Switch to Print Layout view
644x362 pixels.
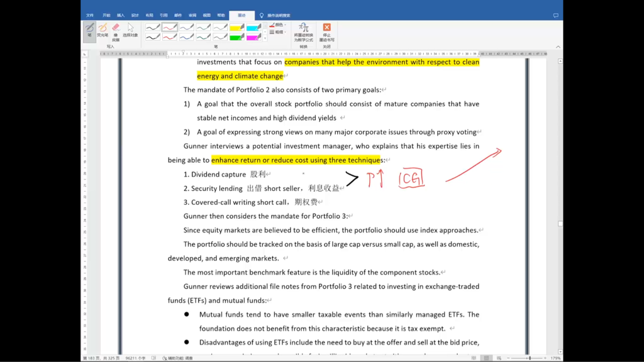(x=486, y=358)
